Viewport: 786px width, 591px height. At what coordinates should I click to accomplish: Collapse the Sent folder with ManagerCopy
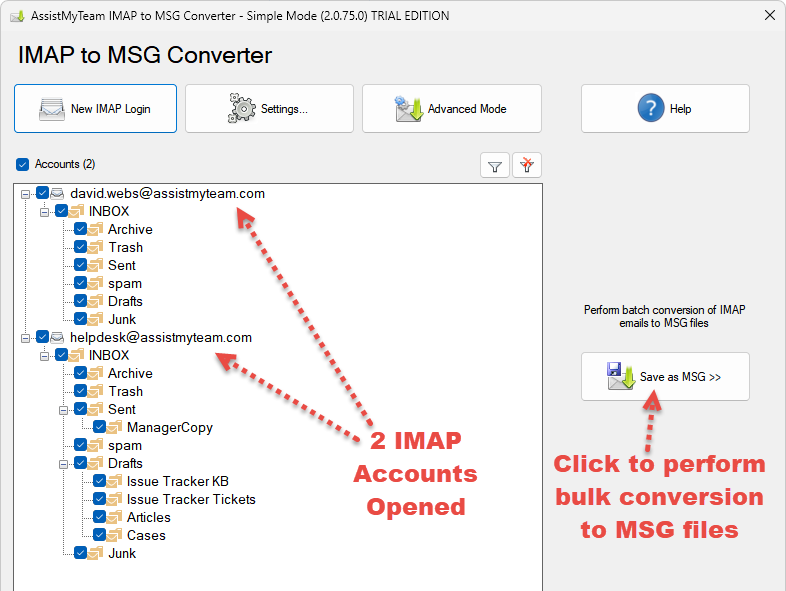63,410
